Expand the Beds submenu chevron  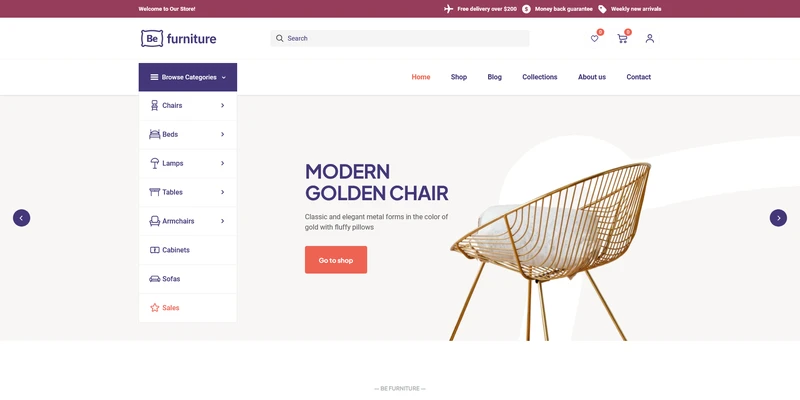222,134
